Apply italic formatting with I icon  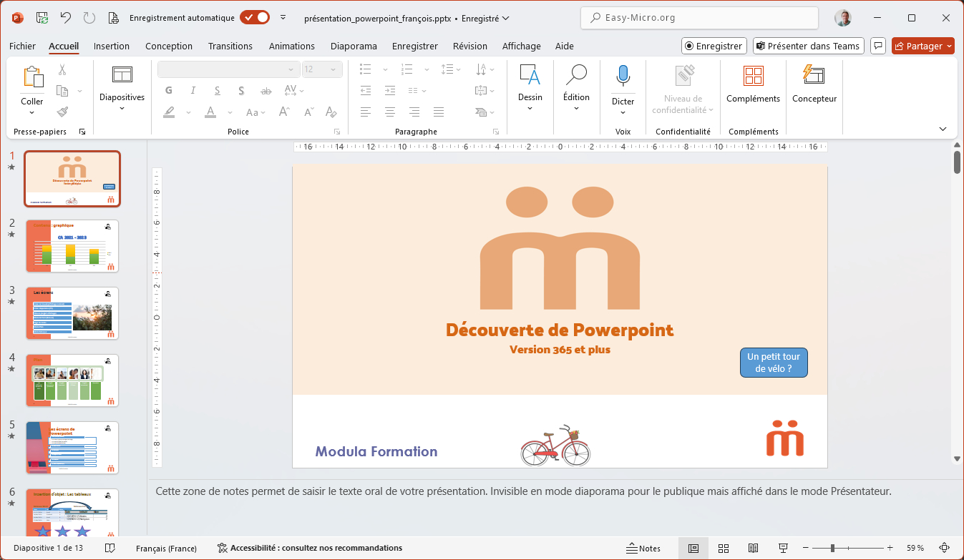[x=193, y=91]
